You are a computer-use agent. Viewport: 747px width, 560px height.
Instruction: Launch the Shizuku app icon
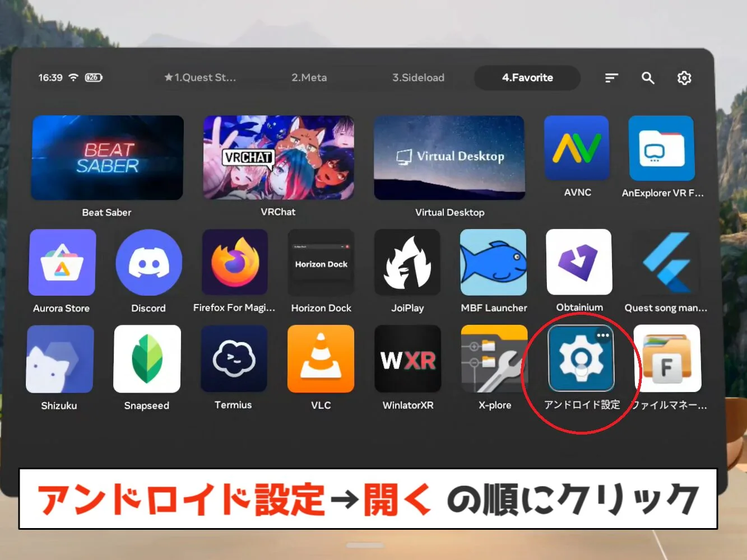click(x=60, y=359)
